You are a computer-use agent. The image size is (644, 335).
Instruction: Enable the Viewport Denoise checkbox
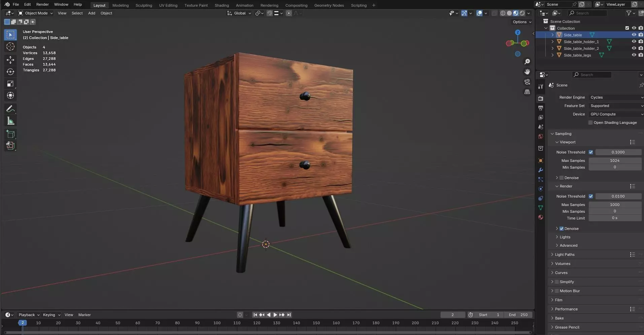click(562, 178)
